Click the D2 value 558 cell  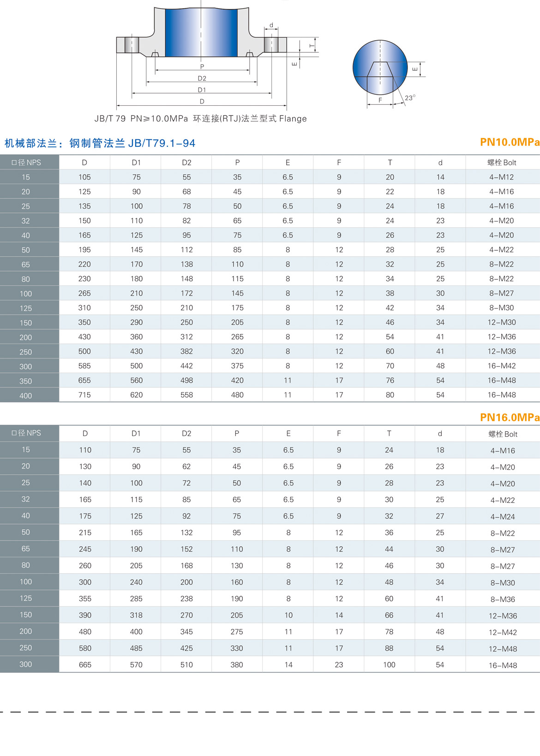(x=186, y=395)
